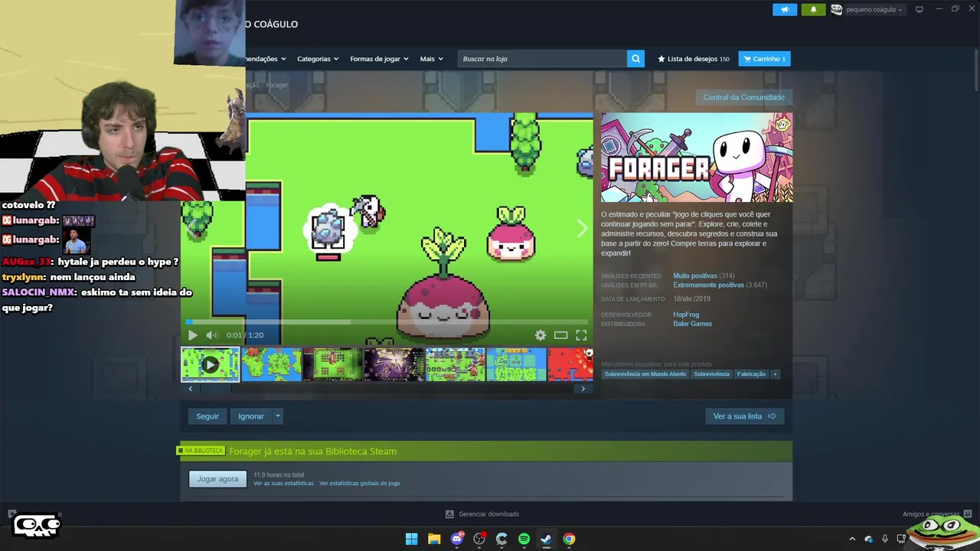Open Discord from the taskbar
Screen dimensions: 980x551
click(457, 539)
